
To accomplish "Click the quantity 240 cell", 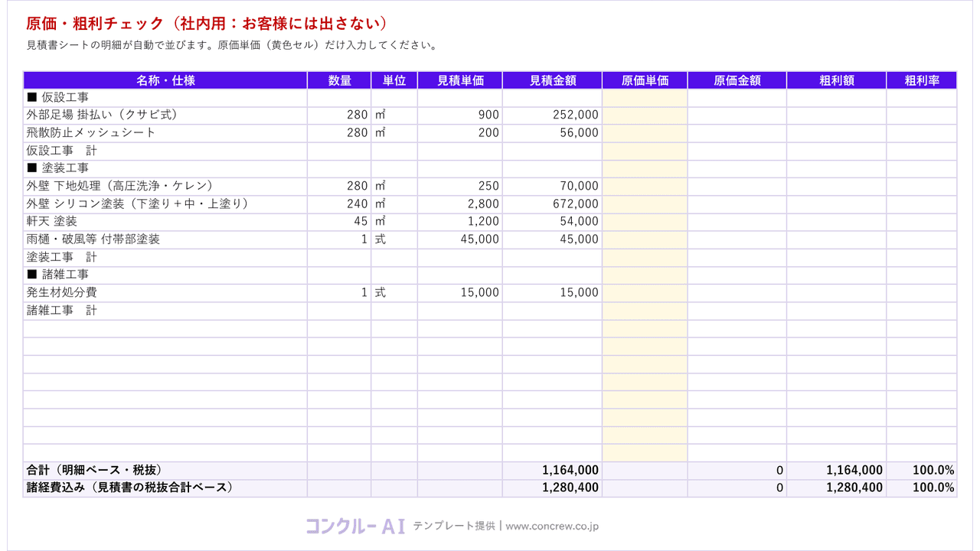I will [339, 204].
